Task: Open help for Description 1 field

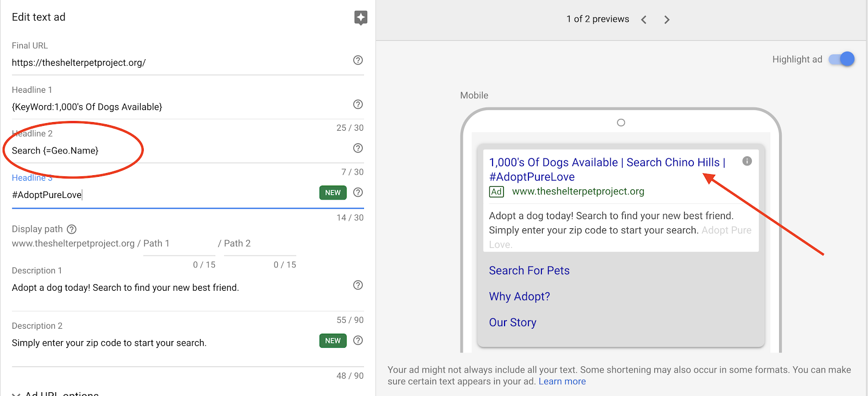Action: pyautogui.click(x=358, y=285)
